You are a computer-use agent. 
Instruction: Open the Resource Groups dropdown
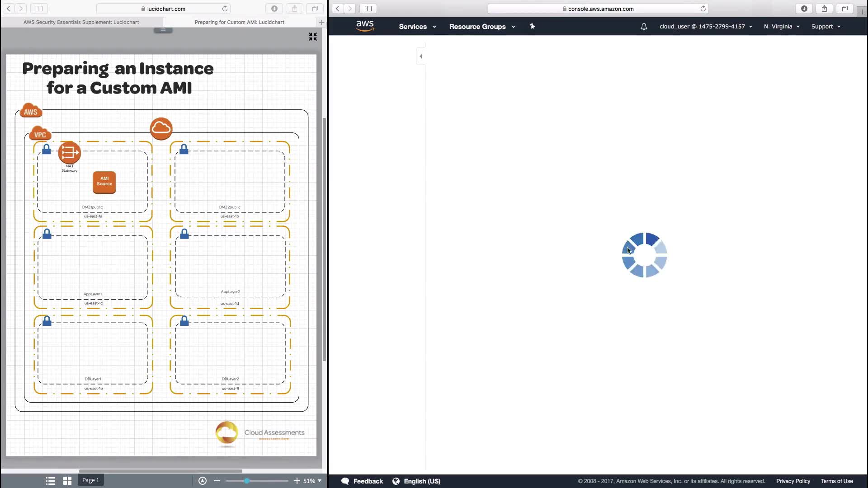482,27
